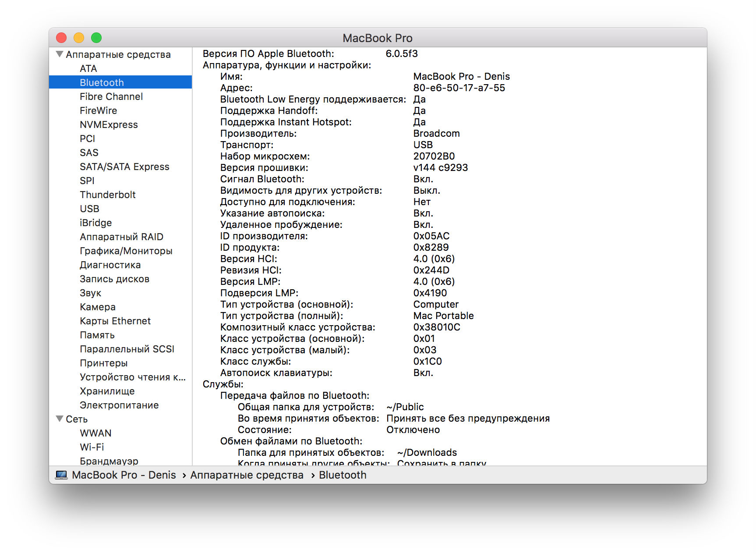Click Bluetooth in the path bar
This screenshot has width=756, height=554.
(343, 475)
